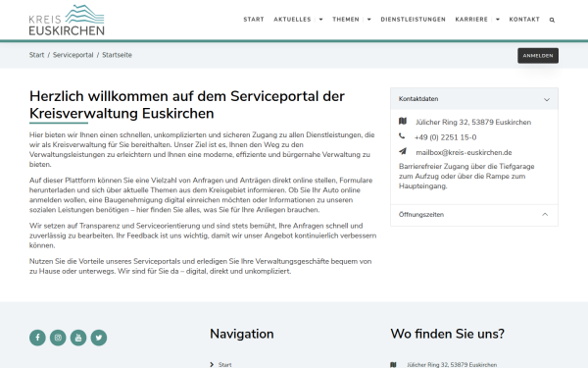Click the footer map icon under Wo finden Sie uns
The height and width of the screenshot is (368, 588).
pos(393,364)
